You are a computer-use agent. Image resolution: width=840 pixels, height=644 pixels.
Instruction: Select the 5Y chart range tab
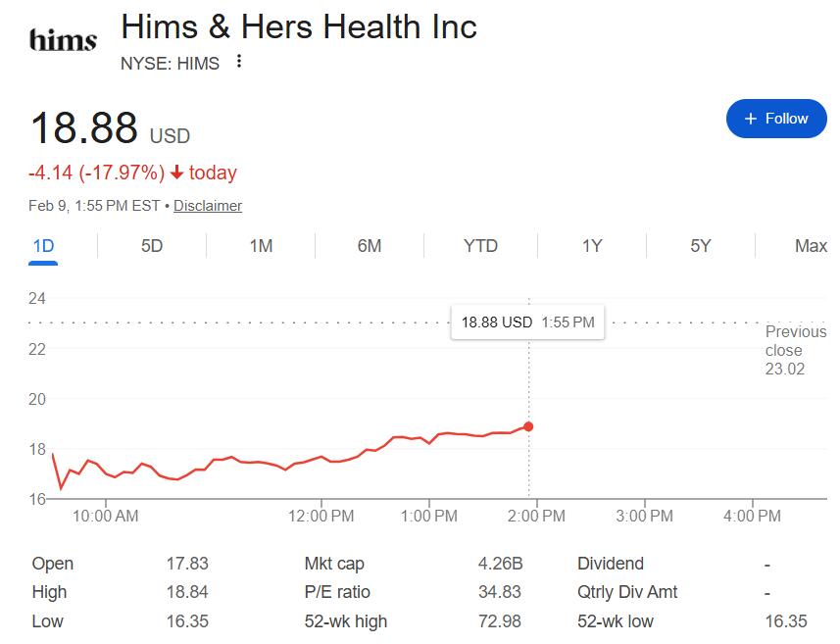tap(700, 246)
